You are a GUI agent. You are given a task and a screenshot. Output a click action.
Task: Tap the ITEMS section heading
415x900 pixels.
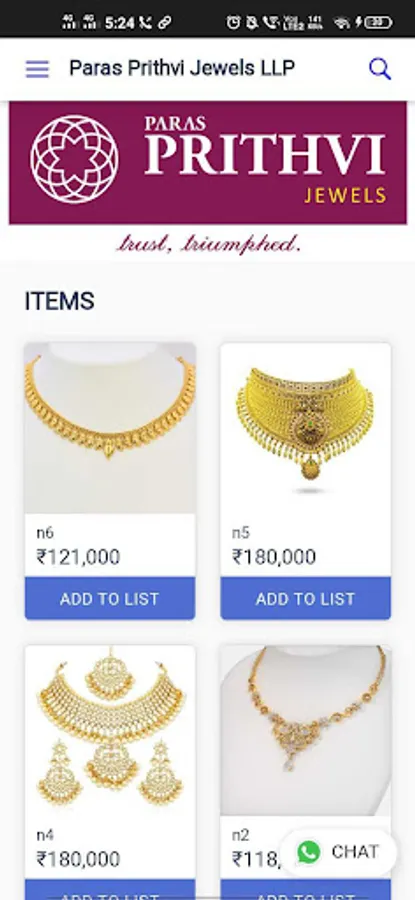tap(59, 301)
